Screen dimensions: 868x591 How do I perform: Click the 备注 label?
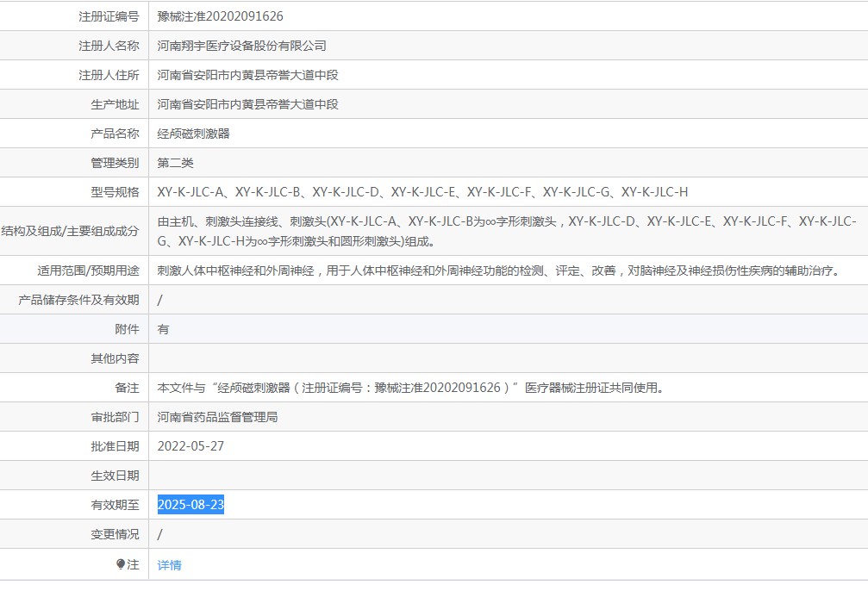tap(128, 388)
